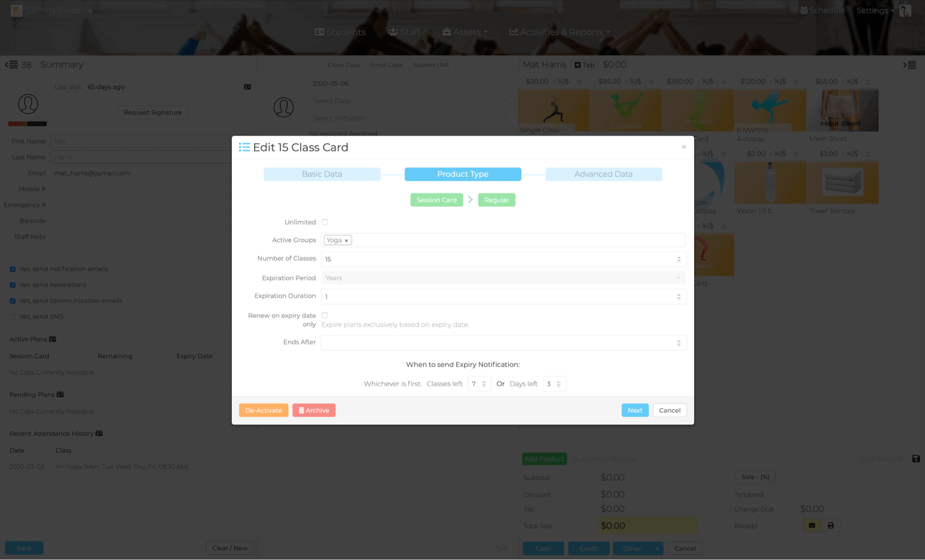
Task: Click the list icon in the dialog title
Action: [245, 147]
